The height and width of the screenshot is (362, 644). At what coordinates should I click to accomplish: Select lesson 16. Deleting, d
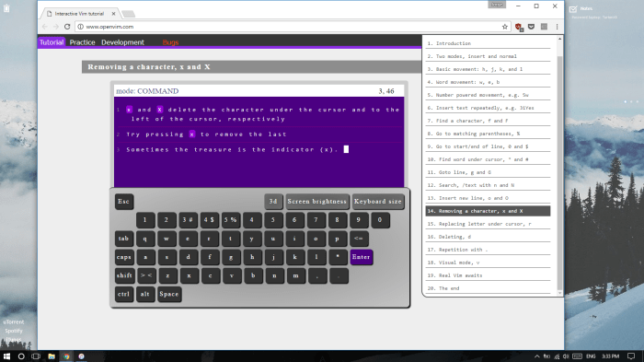488,237
